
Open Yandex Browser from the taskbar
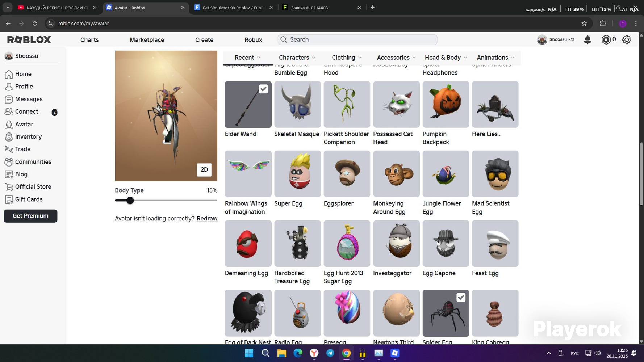coord(314,353)
